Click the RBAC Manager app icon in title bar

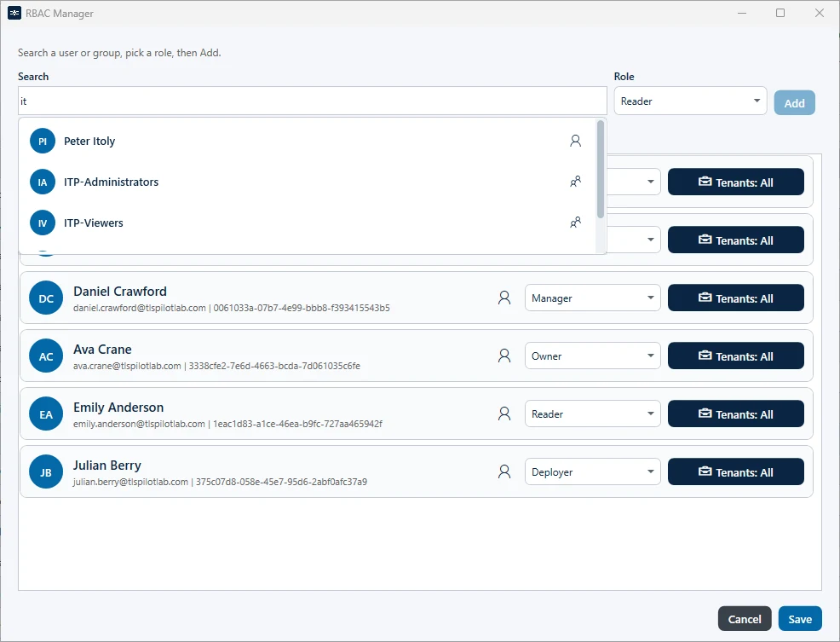click(14, 13)
